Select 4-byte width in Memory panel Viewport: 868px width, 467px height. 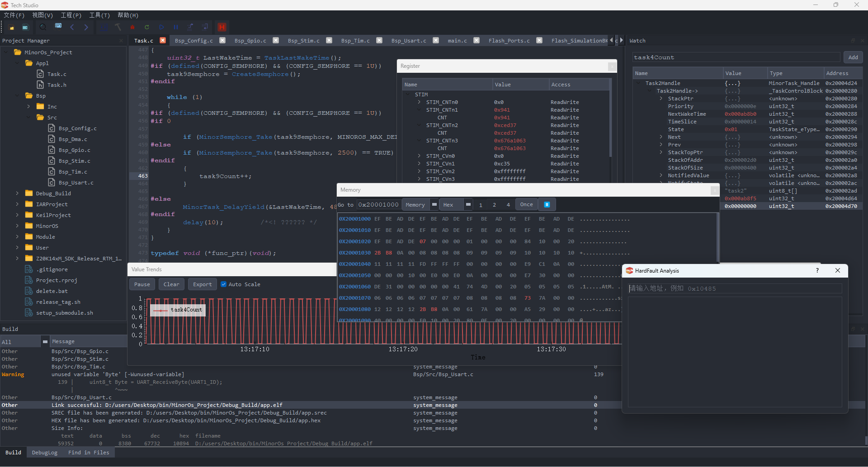click(508, 205)
